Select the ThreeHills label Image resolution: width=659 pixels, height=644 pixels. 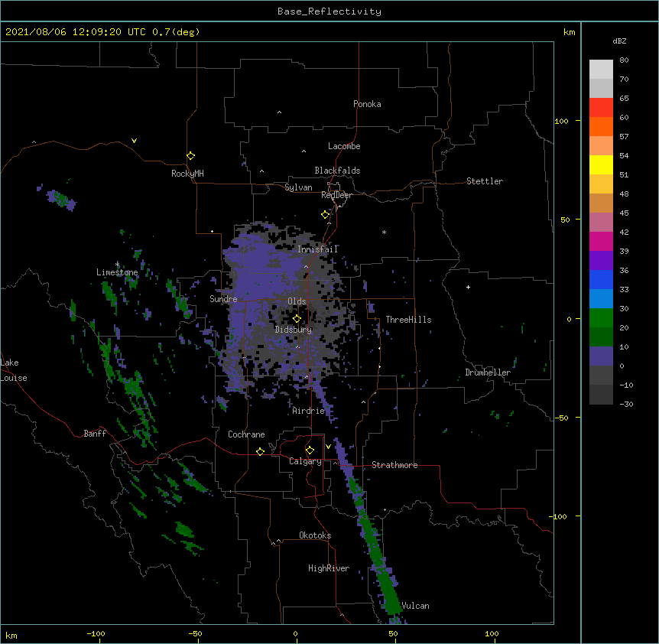click(408, 320)
